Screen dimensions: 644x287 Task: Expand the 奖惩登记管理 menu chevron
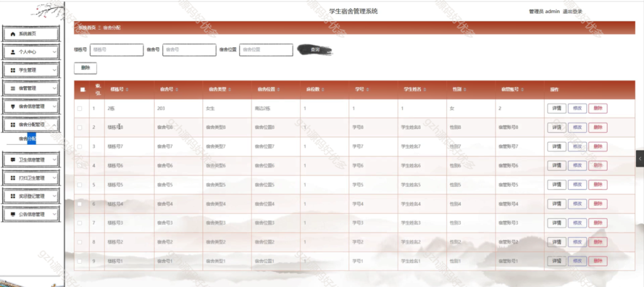[x=55, y=196]
